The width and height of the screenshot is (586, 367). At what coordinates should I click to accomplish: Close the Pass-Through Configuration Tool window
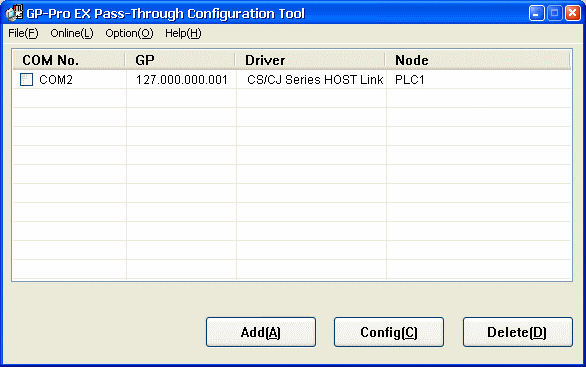click(573, 13)
